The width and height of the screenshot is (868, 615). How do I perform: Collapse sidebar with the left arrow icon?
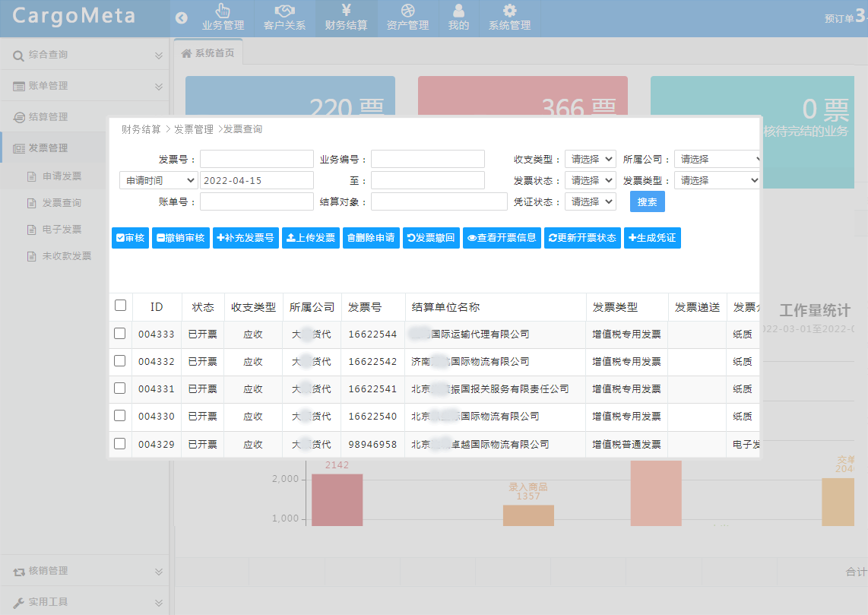tap(181, 18)
